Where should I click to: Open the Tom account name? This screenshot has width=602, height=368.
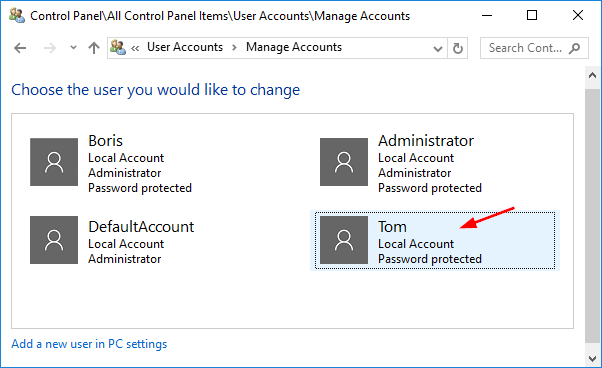coord(392,227)
